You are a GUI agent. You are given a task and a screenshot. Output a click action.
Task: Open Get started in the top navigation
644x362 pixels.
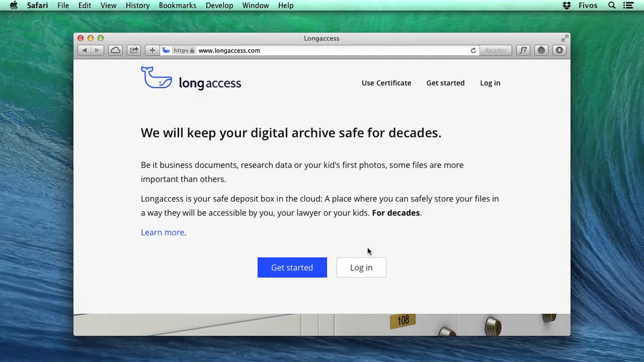[445, 83]
